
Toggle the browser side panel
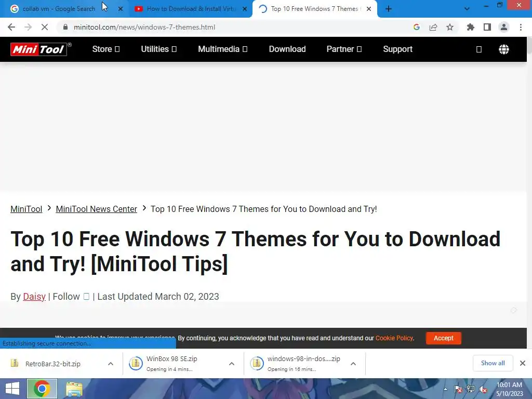487,27
